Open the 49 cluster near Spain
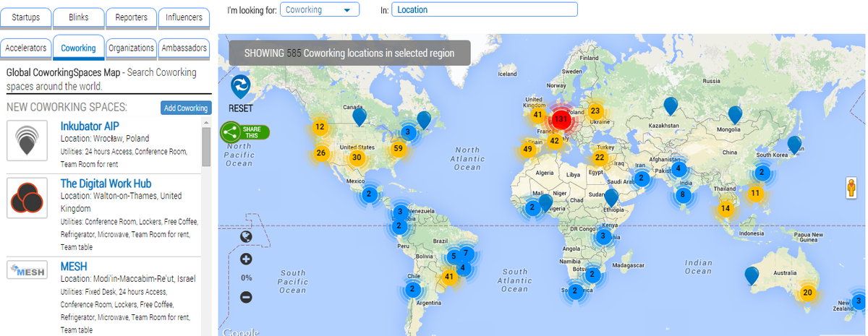868x336 pixels. 527,150
